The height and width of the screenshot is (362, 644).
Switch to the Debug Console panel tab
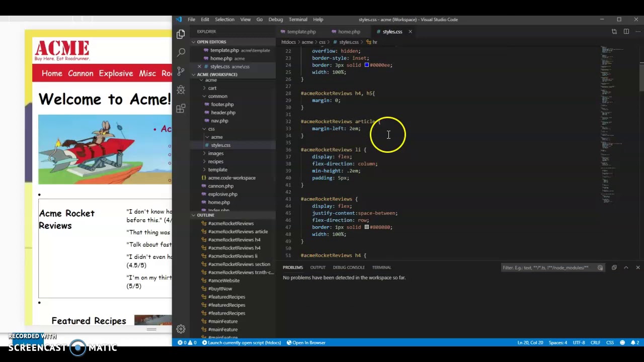coord(349,267)
